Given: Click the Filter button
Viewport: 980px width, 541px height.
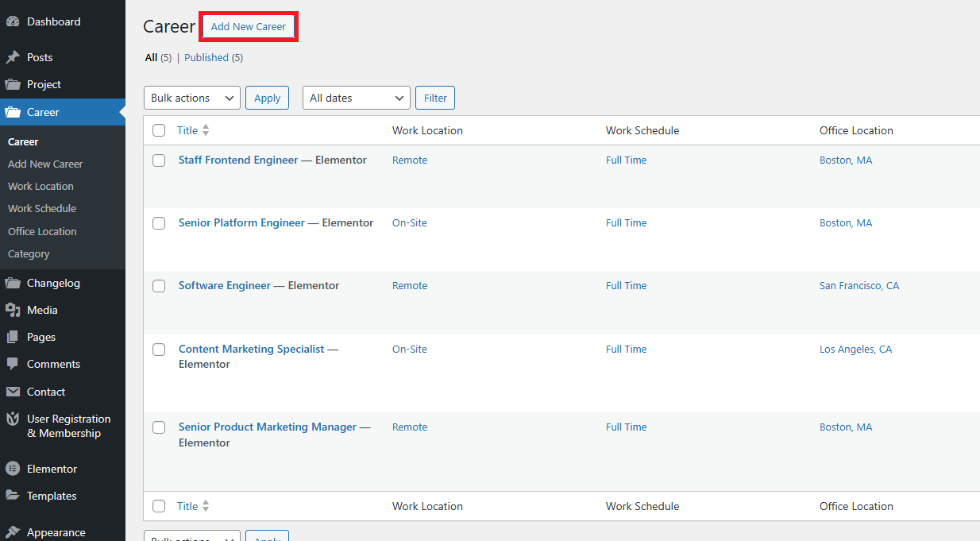Looking at the screenshot, I should click(x=435, y=98).
